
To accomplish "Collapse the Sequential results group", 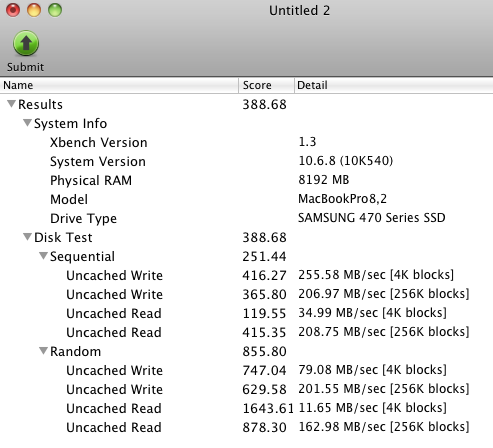I will tap(44, 256).
